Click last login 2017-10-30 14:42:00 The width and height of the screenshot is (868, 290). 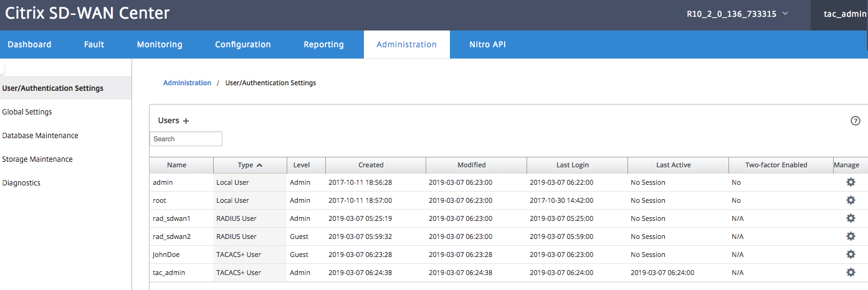561,200
